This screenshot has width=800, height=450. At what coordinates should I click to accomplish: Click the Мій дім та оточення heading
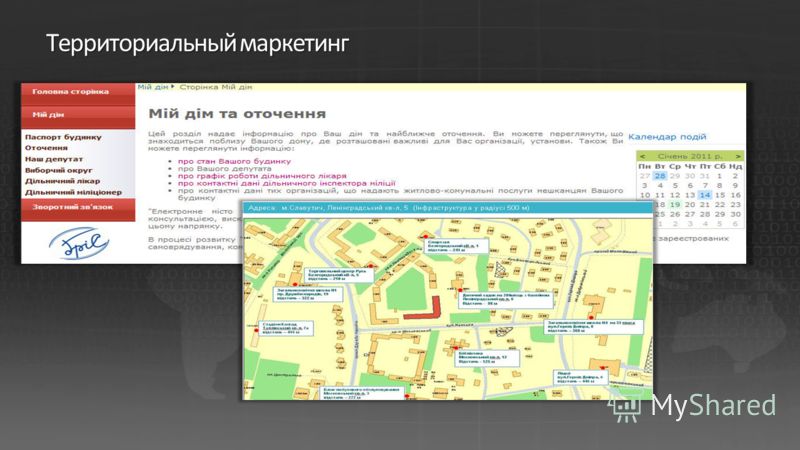(237, 114)
